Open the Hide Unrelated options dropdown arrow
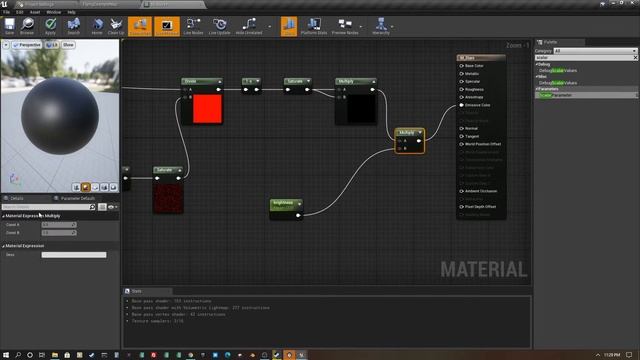This screenshot has height=360, width=640. click(x=269, y=27)
